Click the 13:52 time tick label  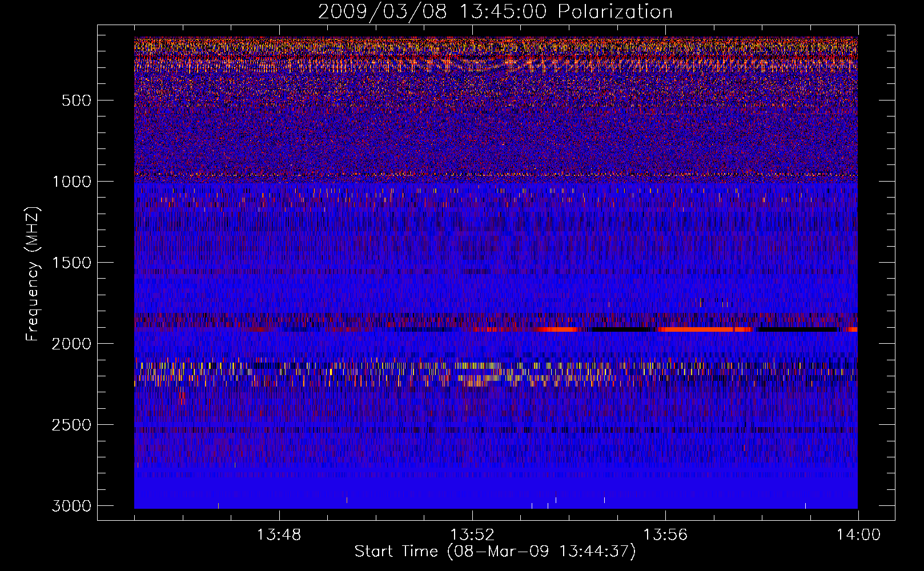click(x=472, y=535)
